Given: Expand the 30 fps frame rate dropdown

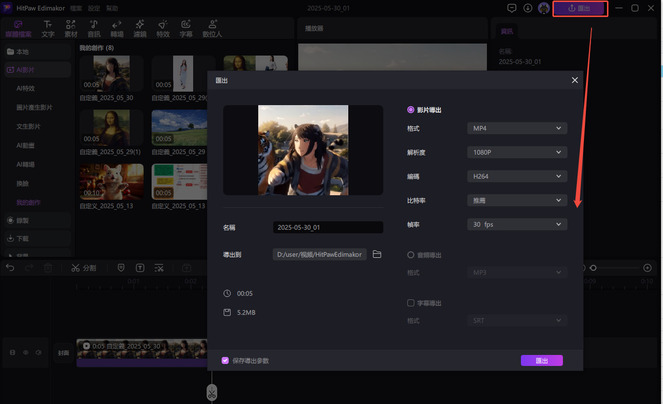Looking at the screenshot, I should [517, 224].
